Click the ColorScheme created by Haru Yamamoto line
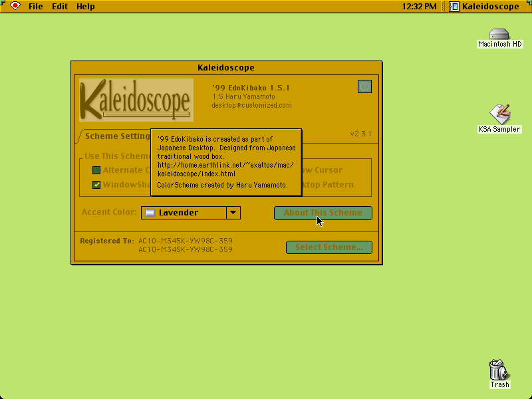 coord(223,186)
